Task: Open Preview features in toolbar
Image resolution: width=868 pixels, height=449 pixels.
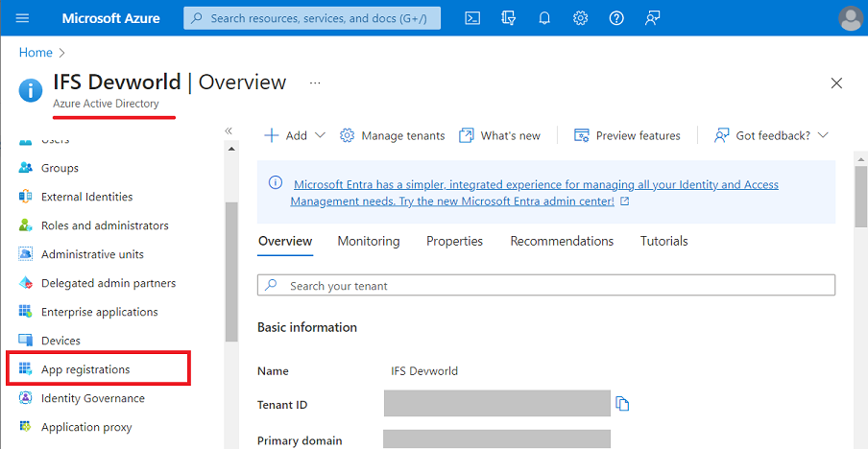Action: (627, 135)
